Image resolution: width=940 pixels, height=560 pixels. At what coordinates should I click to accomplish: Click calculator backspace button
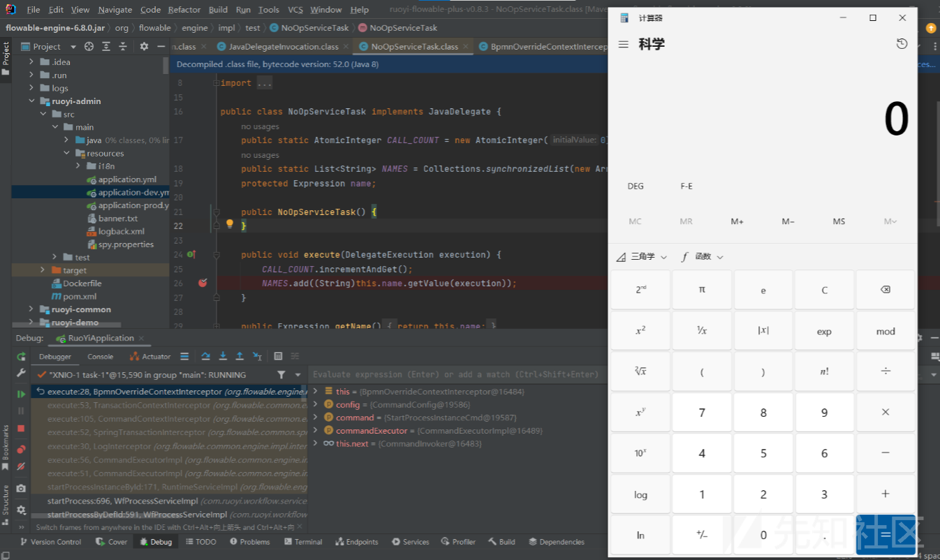point(886,290)
